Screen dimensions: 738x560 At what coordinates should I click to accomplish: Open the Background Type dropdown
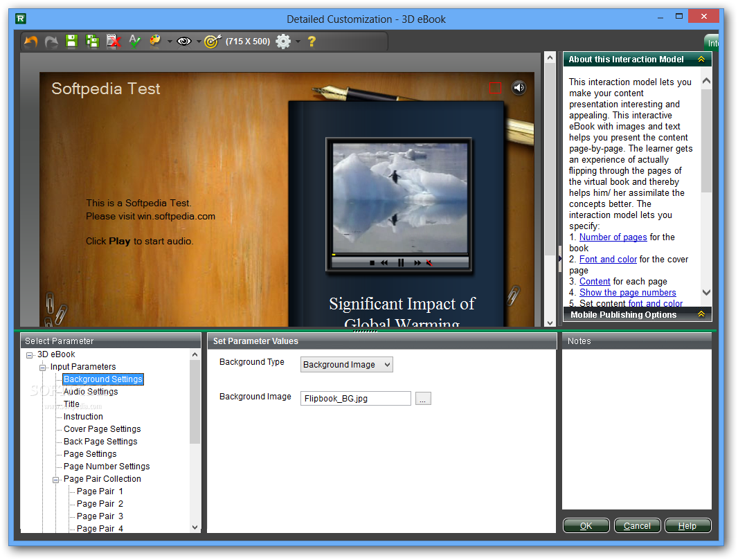tap(346, 365)
